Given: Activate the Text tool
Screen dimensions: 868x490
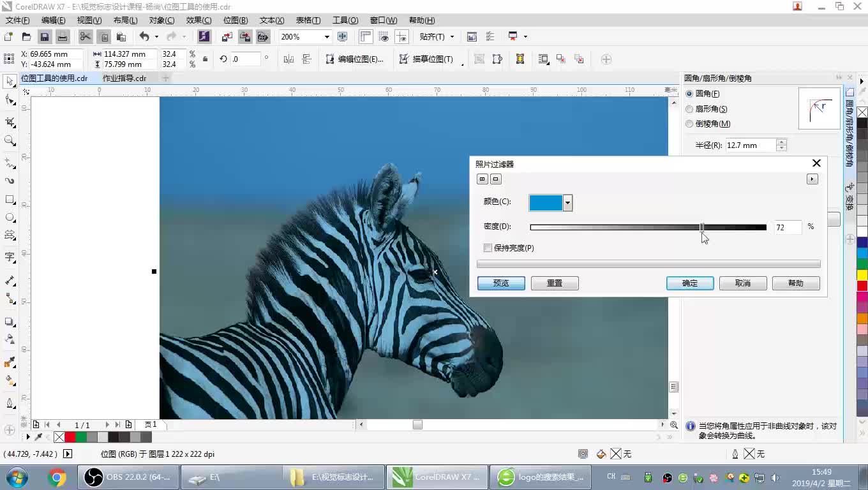Looking at the screenshot, I should (10, 257).
